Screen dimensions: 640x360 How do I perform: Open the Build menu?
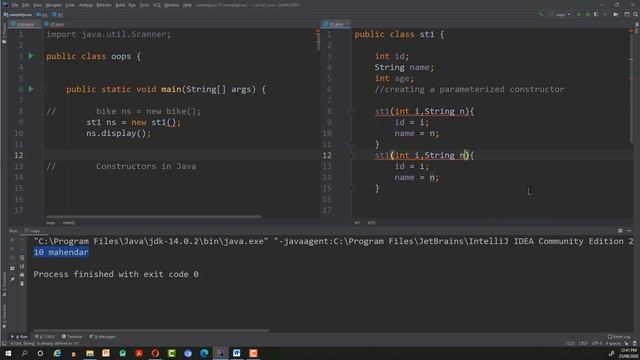pyautogui.click(x=120, y=5)
